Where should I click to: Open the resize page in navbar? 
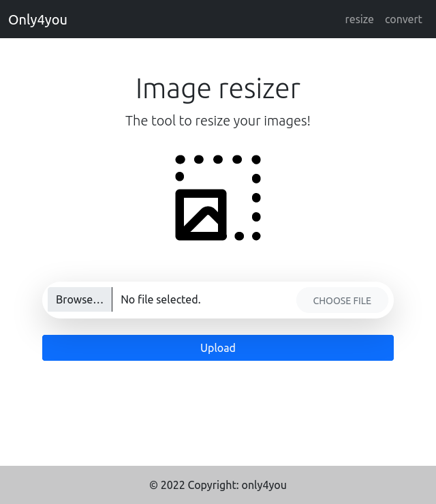click(x=359, y=19)
